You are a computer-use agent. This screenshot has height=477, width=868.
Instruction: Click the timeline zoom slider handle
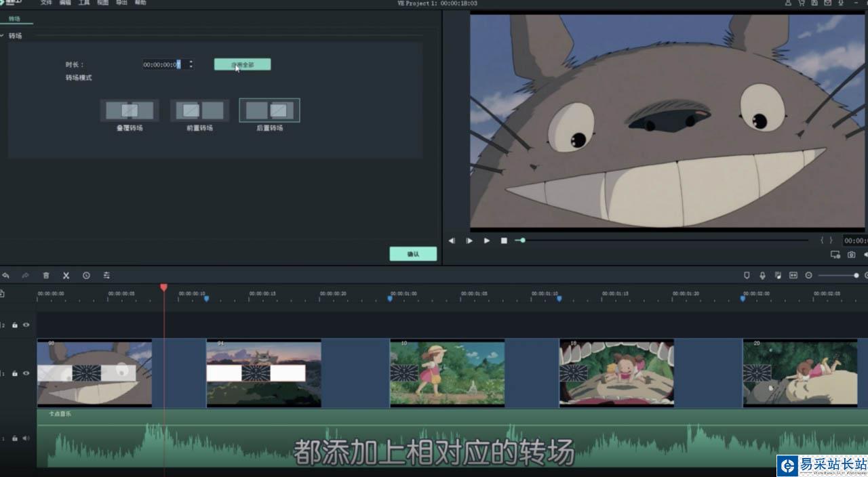coord(856,276)
